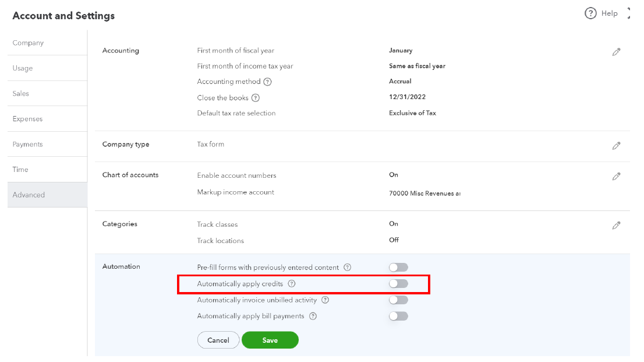This screenshot has width=644, height=362.
Task: Edit the Categories section with pencil icon
Action: tap(616, 226)
